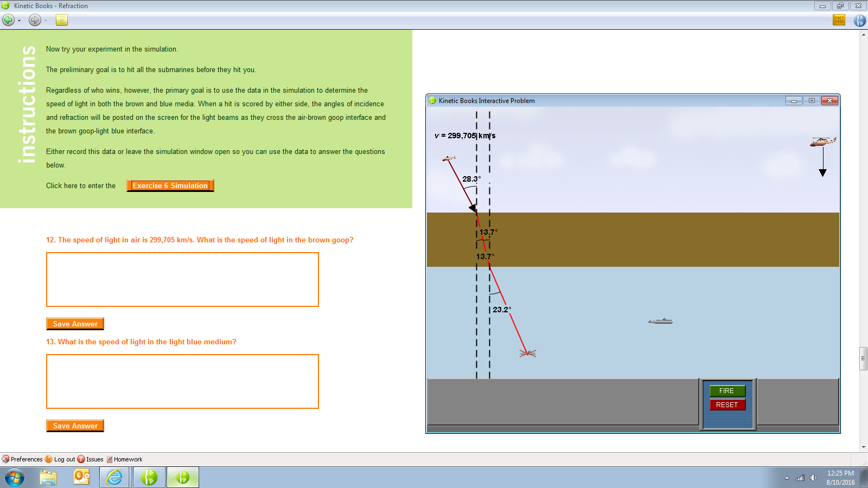Open the table of contents notepad icon

click(x=62, y=20)
